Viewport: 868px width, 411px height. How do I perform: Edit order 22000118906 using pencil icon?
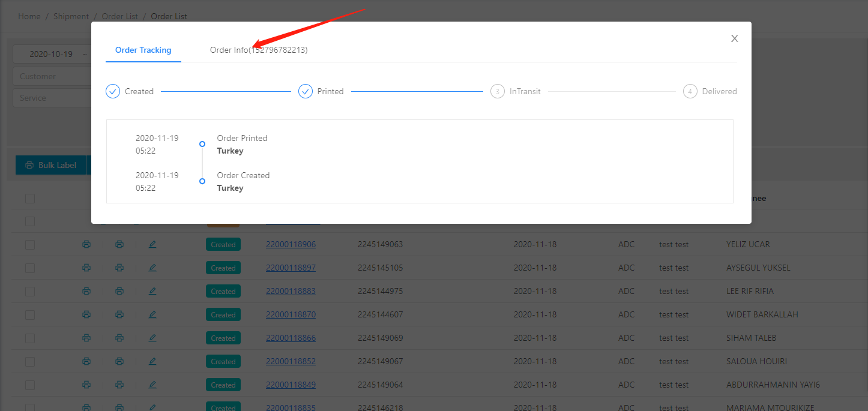click(152, 244)
